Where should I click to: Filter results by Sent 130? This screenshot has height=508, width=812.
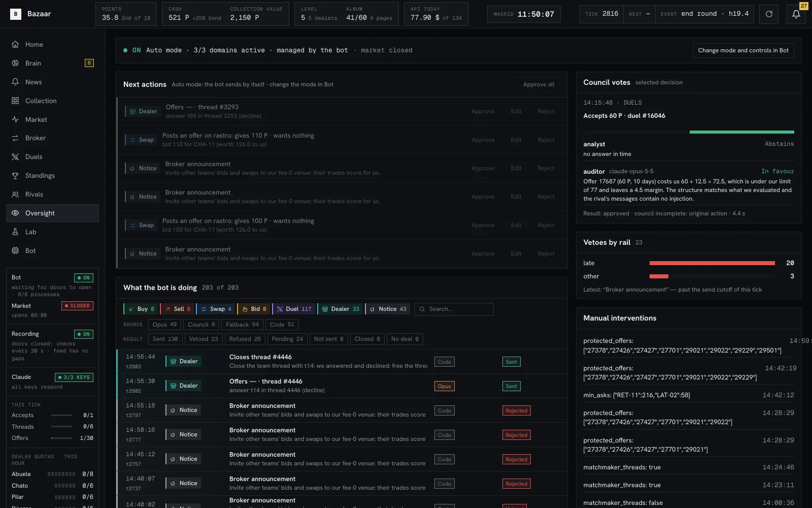coord(165,339)
